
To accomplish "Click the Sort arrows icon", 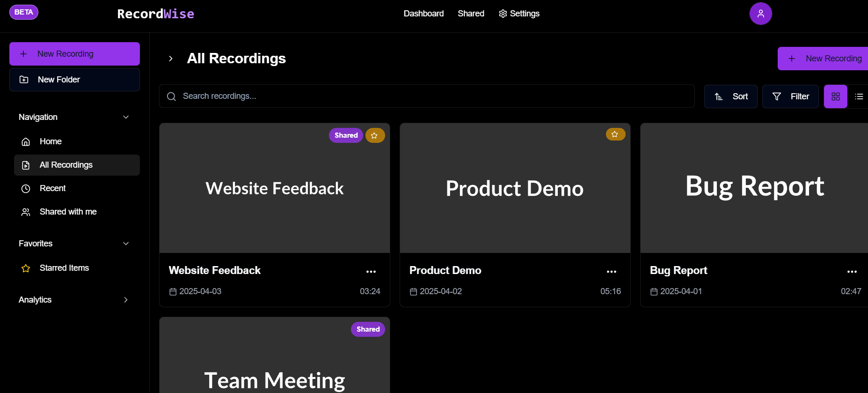I will click(x=719, y=96).
